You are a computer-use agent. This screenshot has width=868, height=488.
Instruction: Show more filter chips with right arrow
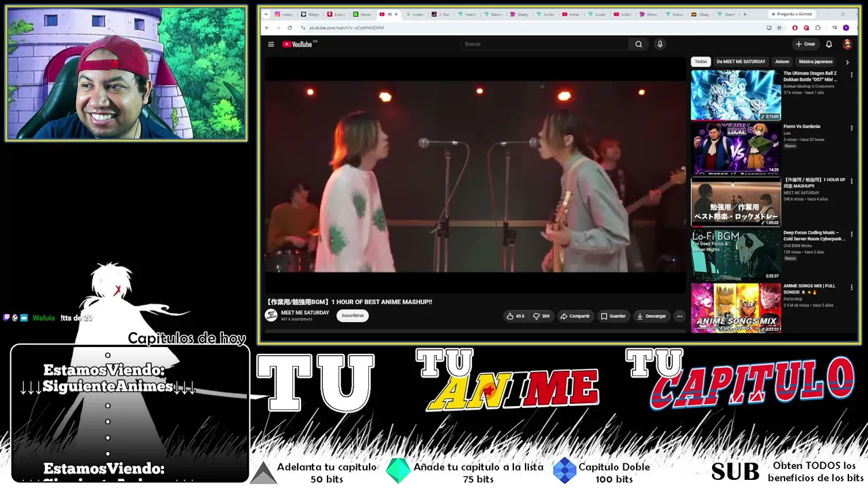click(847, 62)
